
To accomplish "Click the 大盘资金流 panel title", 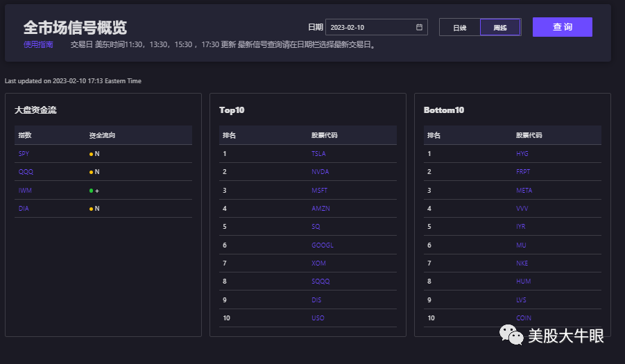I will (x=35, y=110).
